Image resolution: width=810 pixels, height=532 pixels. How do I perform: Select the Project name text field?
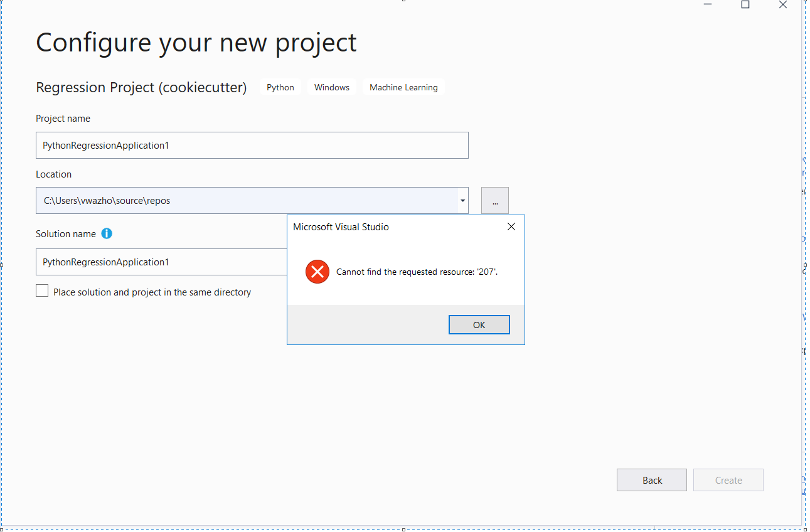tap(251, 145)
